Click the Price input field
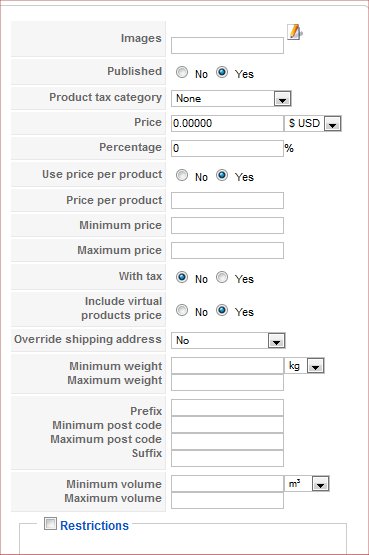 (x=227, y=124)
